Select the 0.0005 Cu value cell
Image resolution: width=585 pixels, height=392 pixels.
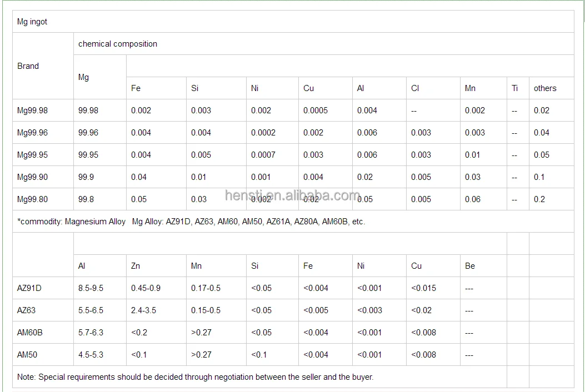(315, 110)
